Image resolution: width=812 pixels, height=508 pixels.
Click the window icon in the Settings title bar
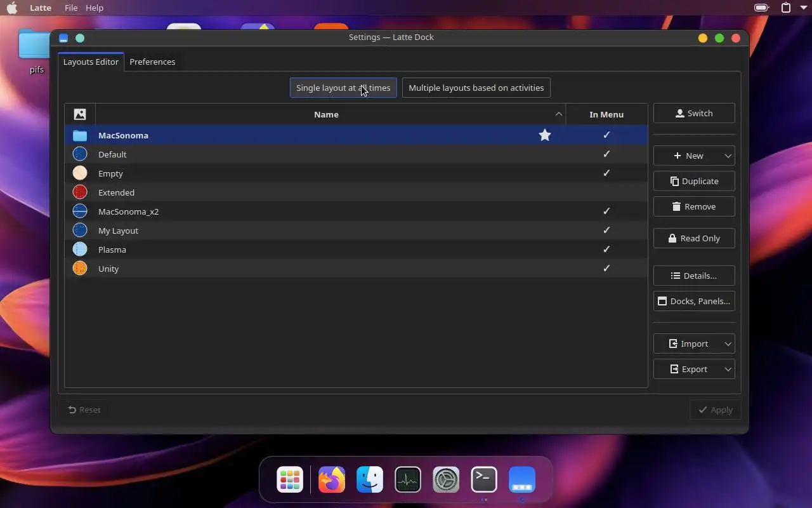[63, 38]
